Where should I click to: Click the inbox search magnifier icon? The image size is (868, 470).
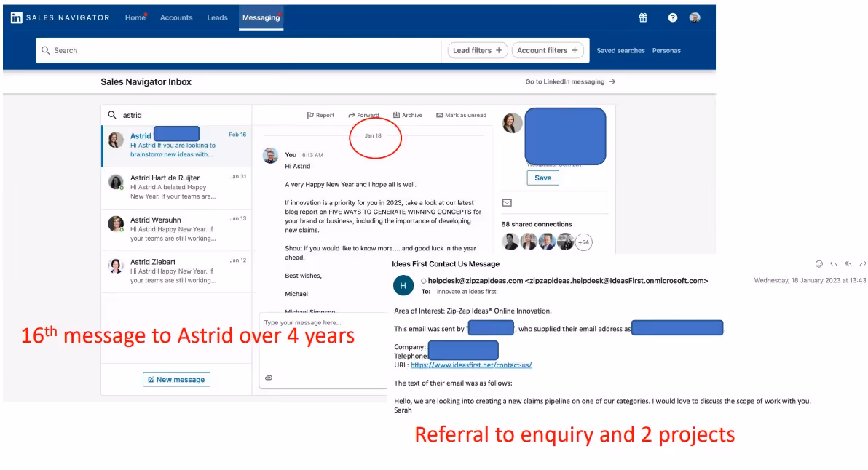tap(112, 115)
